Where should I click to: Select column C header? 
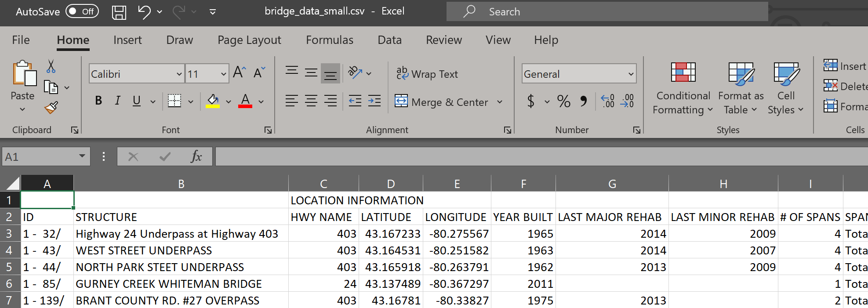click(x=323, y=183)
